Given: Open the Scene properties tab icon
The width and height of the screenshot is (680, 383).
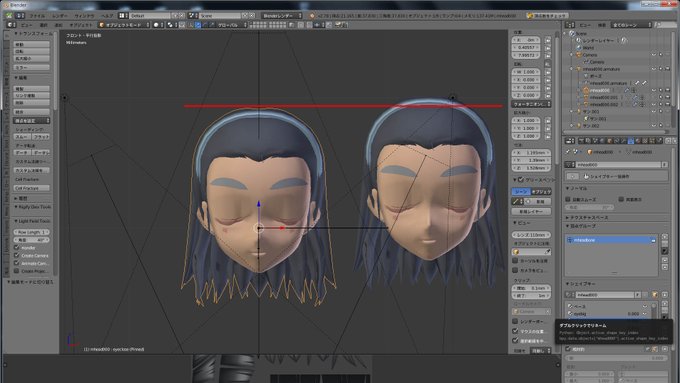Looking at the screenshot, I should 595,141.
